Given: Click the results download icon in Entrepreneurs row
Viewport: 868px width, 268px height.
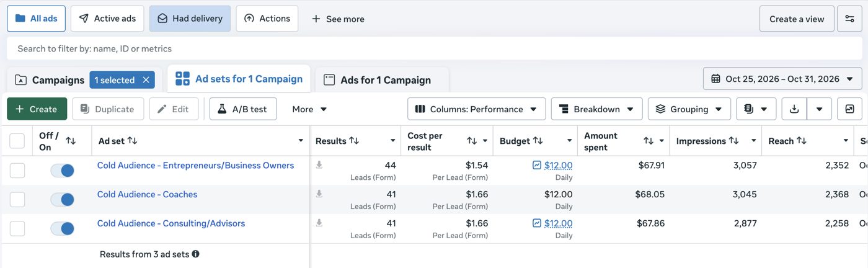Looking at the screenshot, I should (319, 165).
